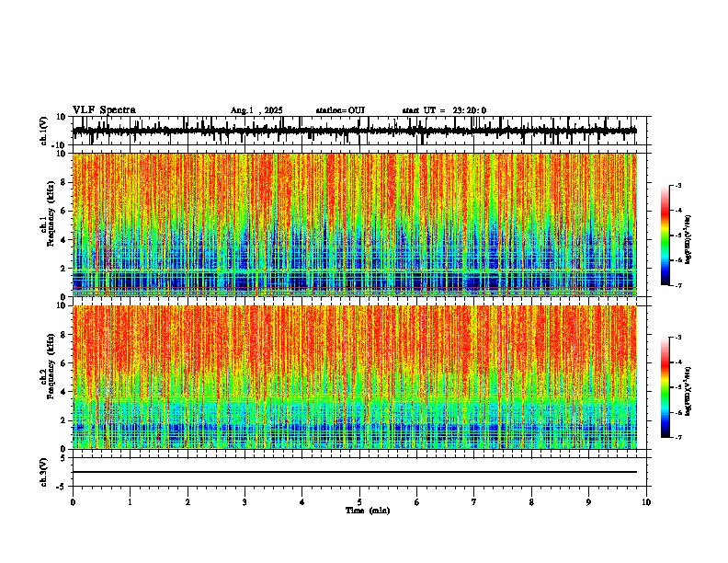Click the time axis tick label 1

(x=130, y=502)
